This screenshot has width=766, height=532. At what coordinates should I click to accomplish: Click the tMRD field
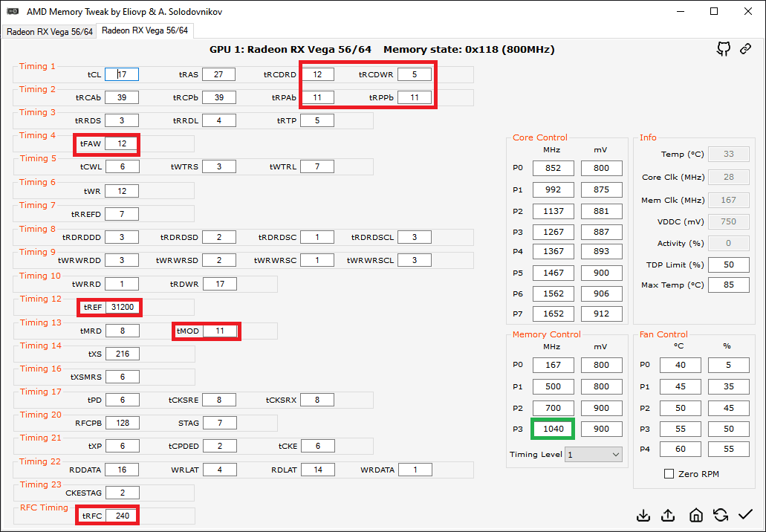click(x=122, y=331)
